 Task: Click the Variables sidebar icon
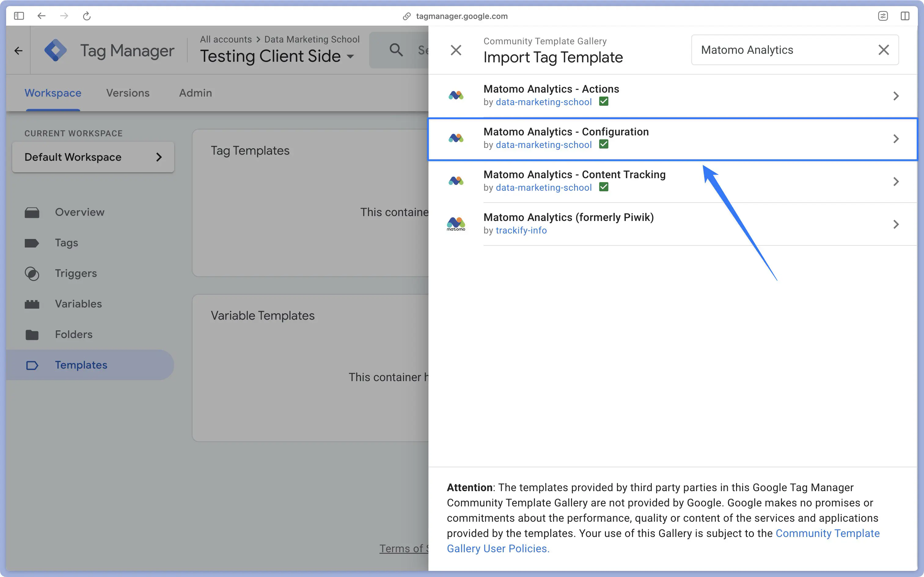pos(32,304)
